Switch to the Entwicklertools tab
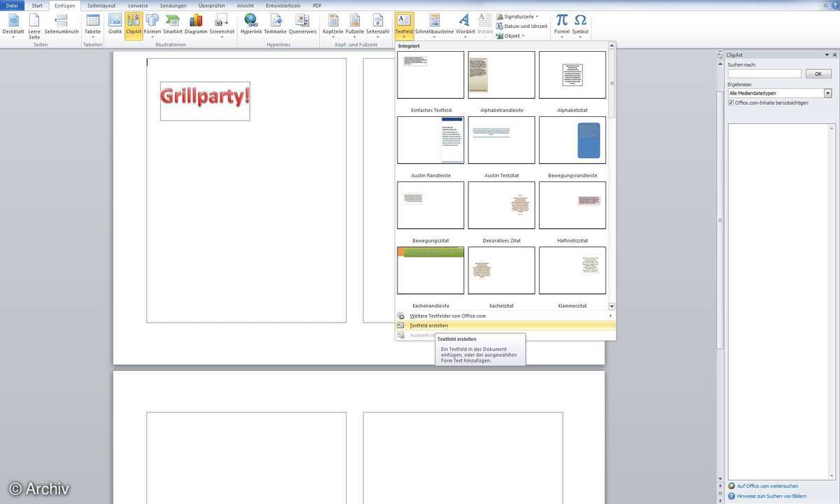Screen dimensions: 840x504 pos(283,6)
